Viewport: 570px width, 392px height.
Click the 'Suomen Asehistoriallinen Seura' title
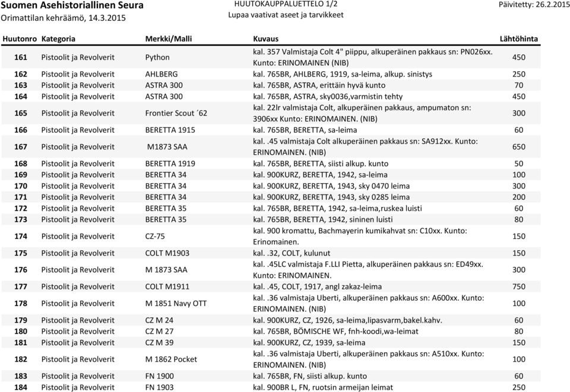point(72,5)
